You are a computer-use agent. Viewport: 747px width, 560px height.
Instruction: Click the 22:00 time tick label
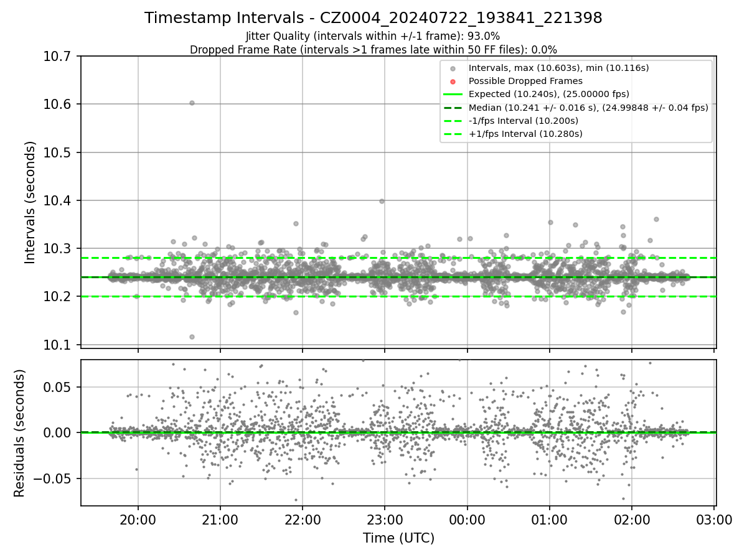pyautogui.click(x=303, y=519)
